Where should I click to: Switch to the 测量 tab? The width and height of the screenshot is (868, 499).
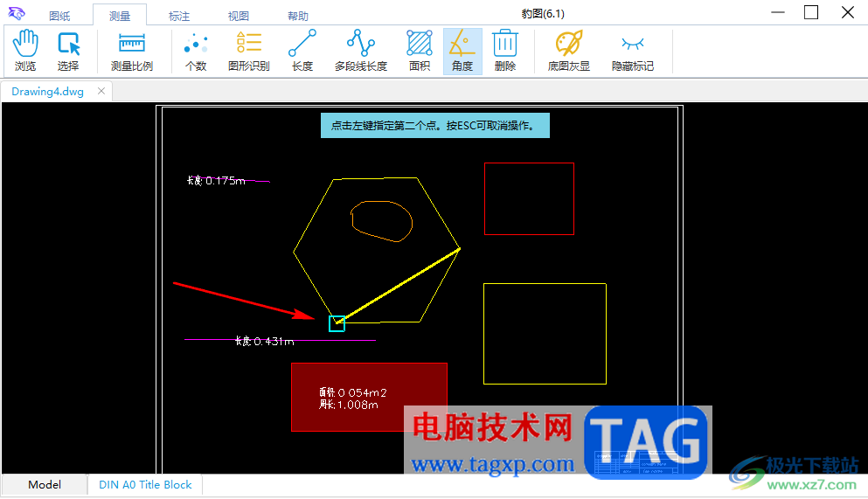coord(120,16)
